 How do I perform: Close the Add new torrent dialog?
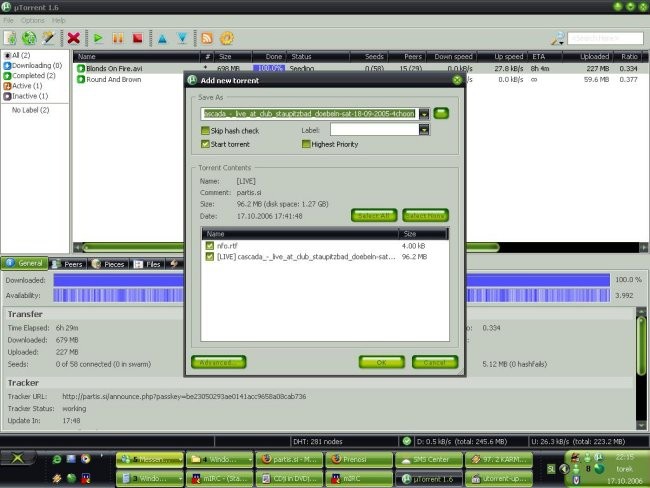click(457, 80)
